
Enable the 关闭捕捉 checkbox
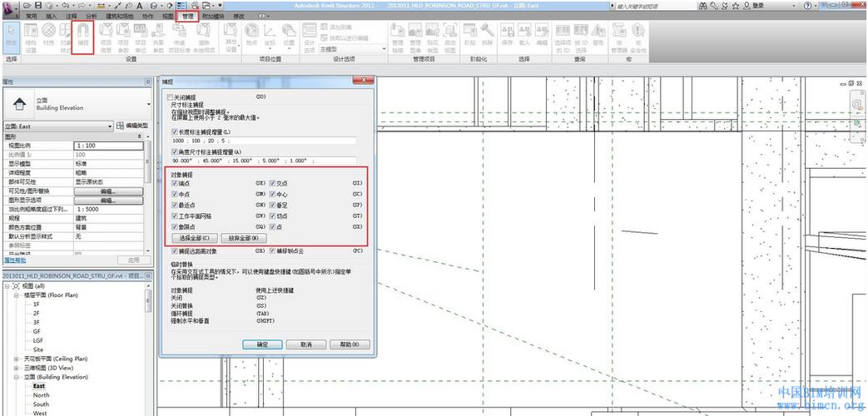coord(171,97)
